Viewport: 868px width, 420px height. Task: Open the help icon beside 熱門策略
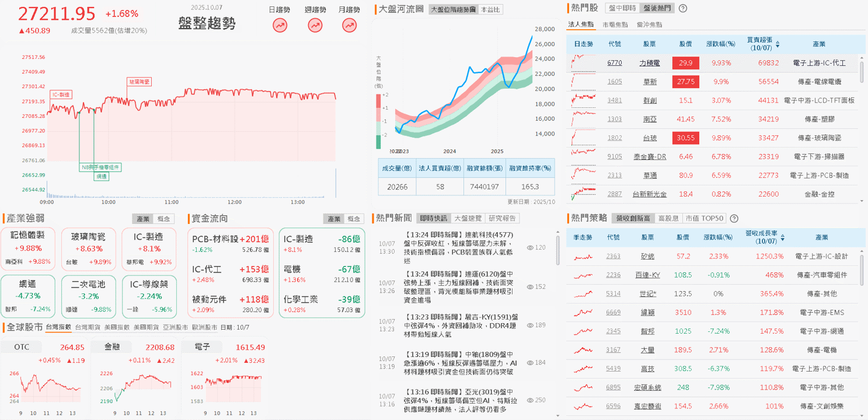pos(734,219)
